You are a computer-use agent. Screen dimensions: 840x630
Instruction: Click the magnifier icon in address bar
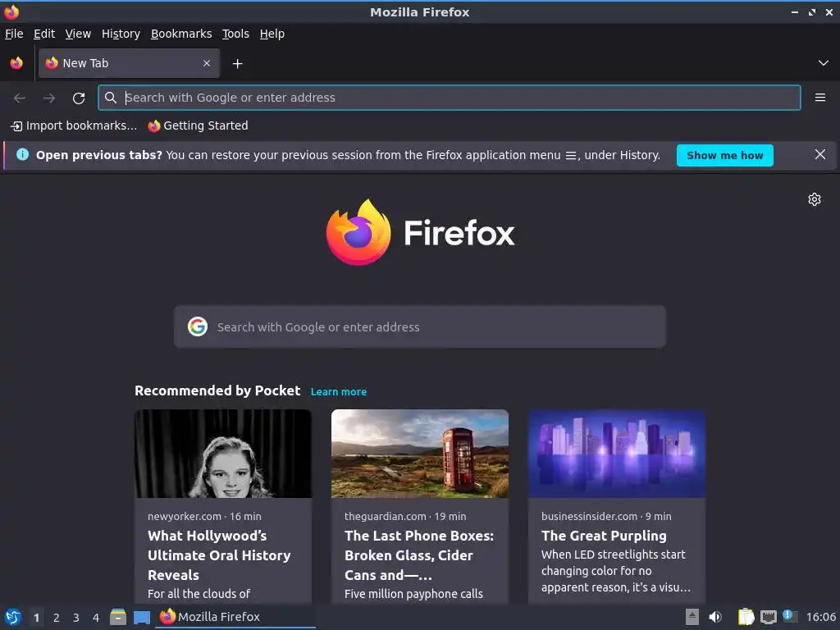pos(111,98)
